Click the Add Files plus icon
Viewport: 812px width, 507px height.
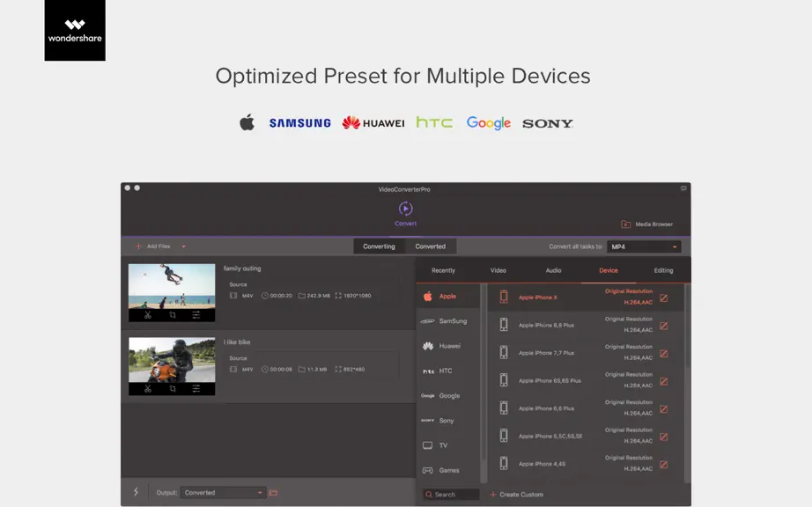138,246
